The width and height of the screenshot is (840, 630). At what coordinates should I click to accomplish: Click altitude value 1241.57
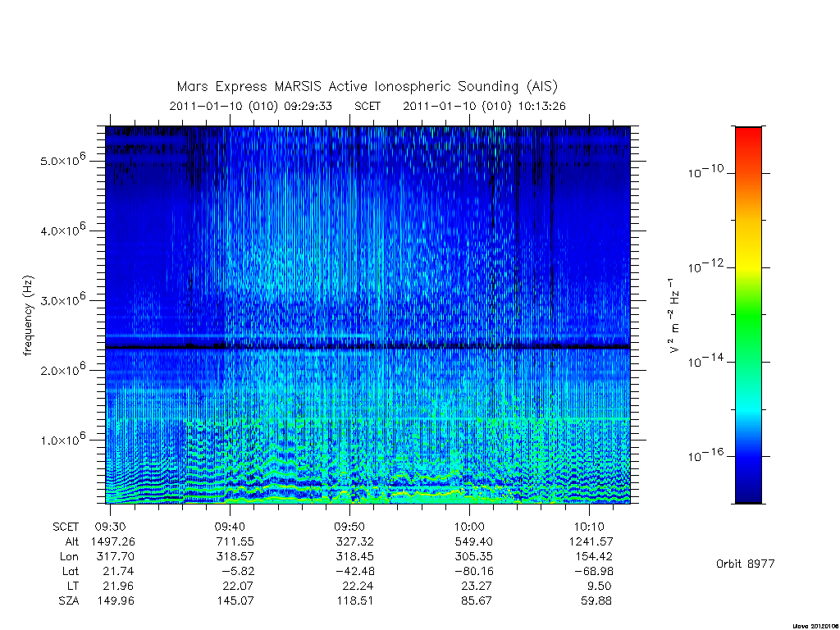click(x=591, y=541)
